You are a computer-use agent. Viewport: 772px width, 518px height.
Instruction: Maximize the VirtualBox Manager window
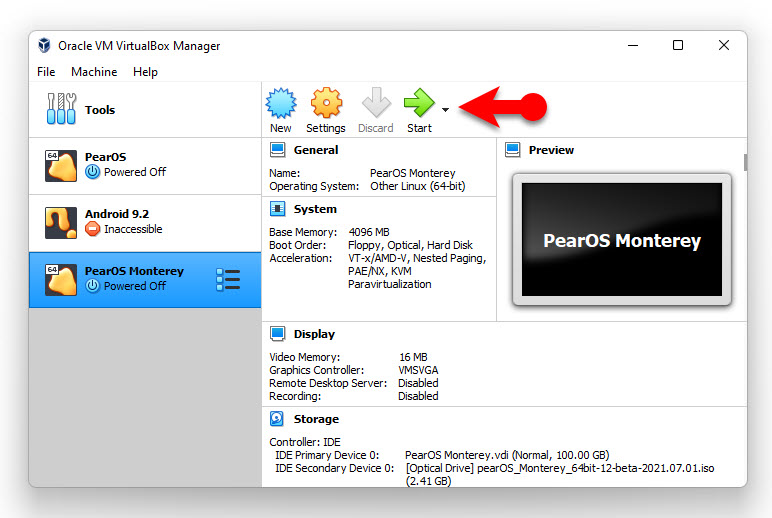(x=678, y=45)
